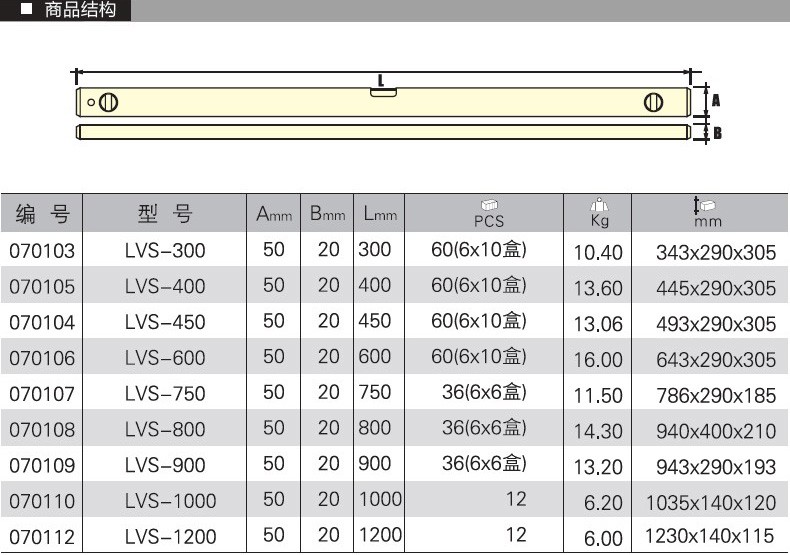Click the right bubble vial on the level diagram
Screen dimensions: 790x555
point(654,102)
